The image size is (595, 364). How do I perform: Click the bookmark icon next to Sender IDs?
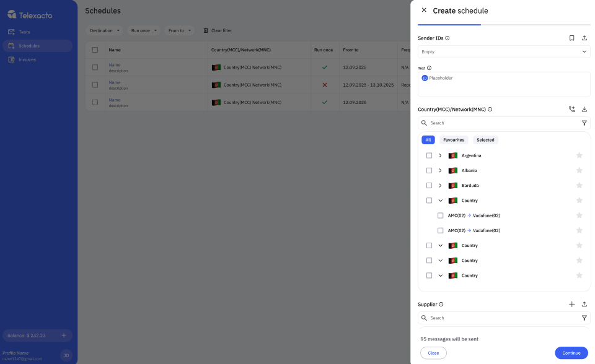[x=571, y=38]
